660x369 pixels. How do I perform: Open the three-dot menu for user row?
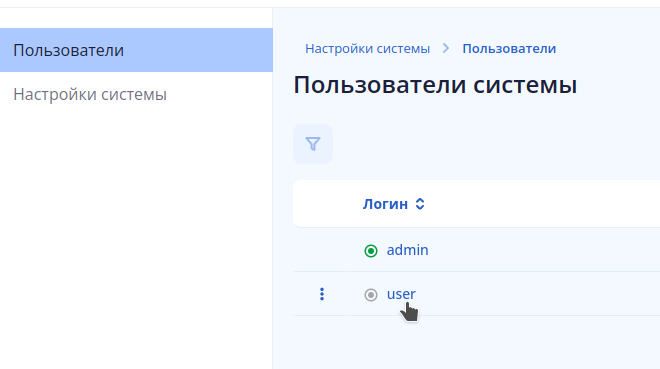[x=322, y=294]
